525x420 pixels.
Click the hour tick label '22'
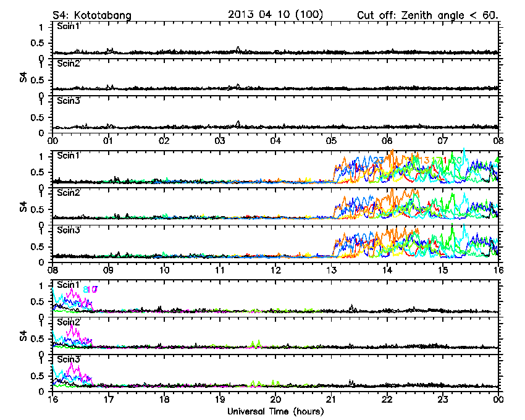(x=387, y=399)
